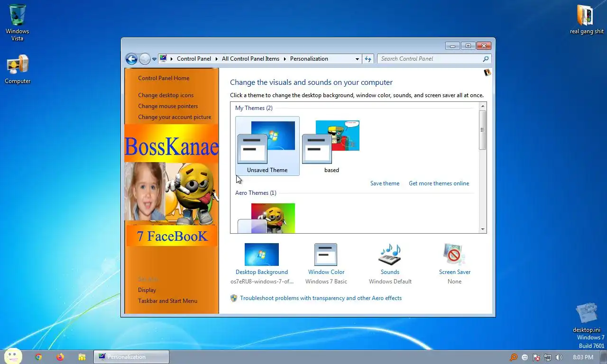The width and height of the screenshot is (607, 364).
Task: Select the based theme thumbnail
Action: [x=331, y=146]
